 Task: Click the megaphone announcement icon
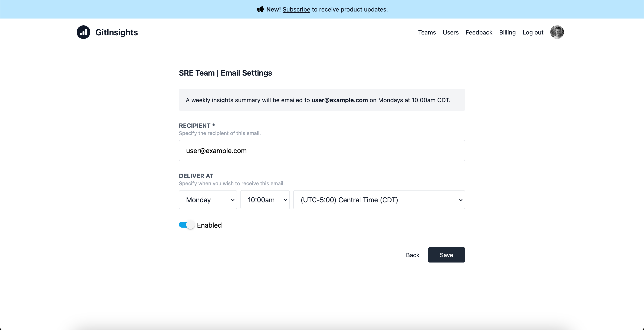tap(260, 10)
